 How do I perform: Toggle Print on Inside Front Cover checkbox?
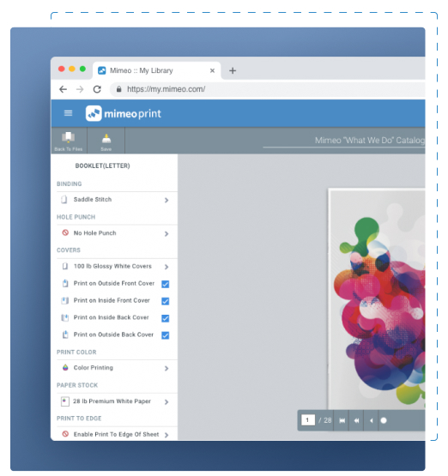coord(166,301)
